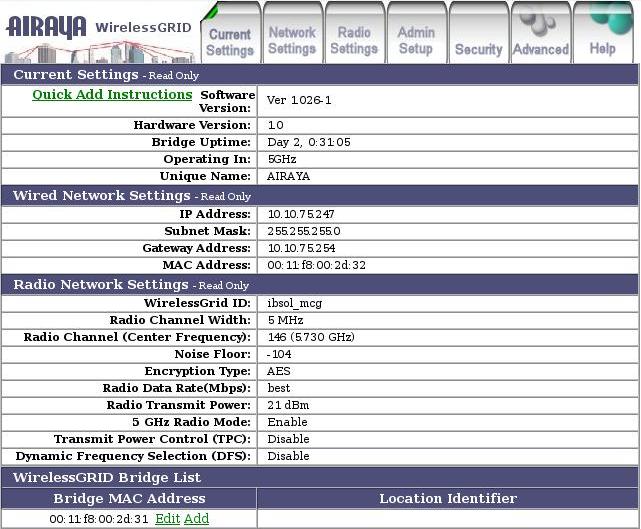The width and height of the screenshot is (641, 529).
Task: Click the channel value 146 (5.730 GHz)
Action: [x=311, y=337]
